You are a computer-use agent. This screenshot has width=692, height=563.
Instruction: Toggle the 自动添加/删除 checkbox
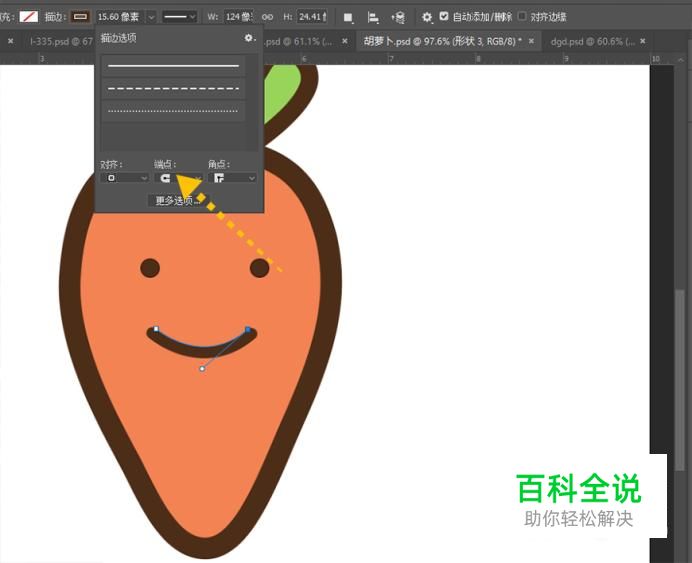(444, 16)
